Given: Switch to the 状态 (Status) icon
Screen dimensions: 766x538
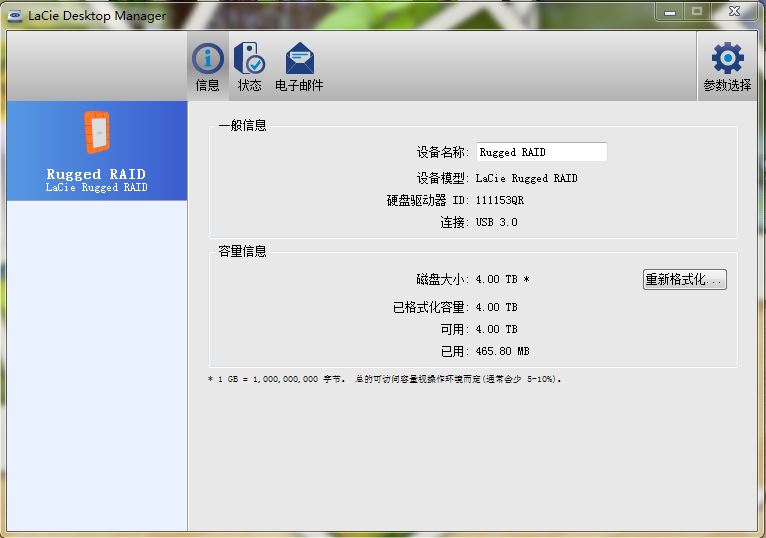Looking at the screenshot, I should pyautogui.click(x=249, y=60).
